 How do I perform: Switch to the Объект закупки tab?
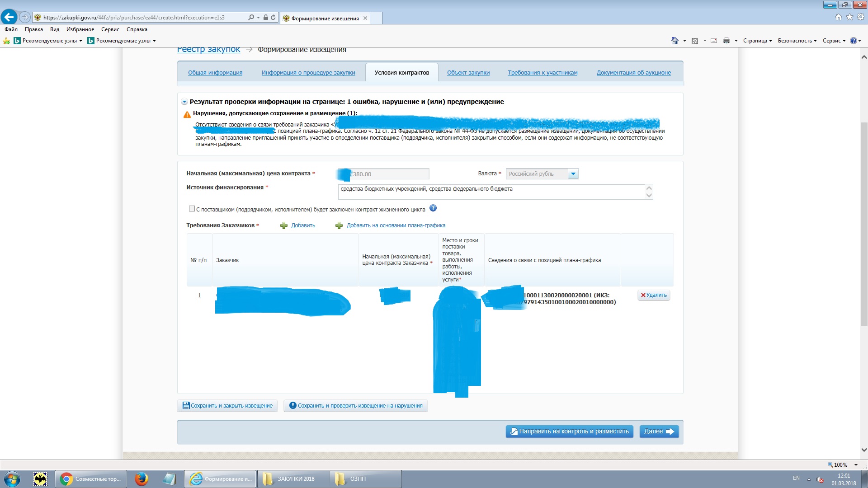468,73
